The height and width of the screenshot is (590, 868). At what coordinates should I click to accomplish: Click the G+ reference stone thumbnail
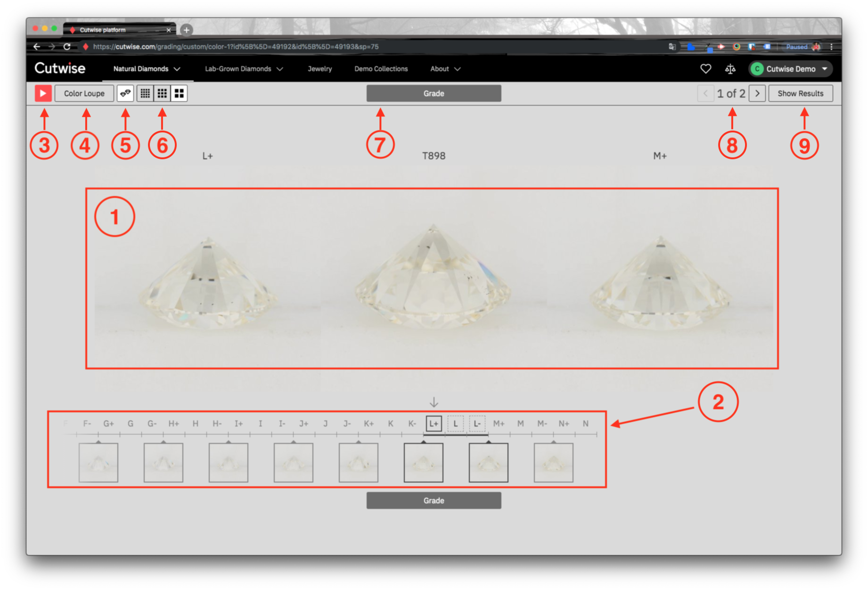(x=98, y=462)
